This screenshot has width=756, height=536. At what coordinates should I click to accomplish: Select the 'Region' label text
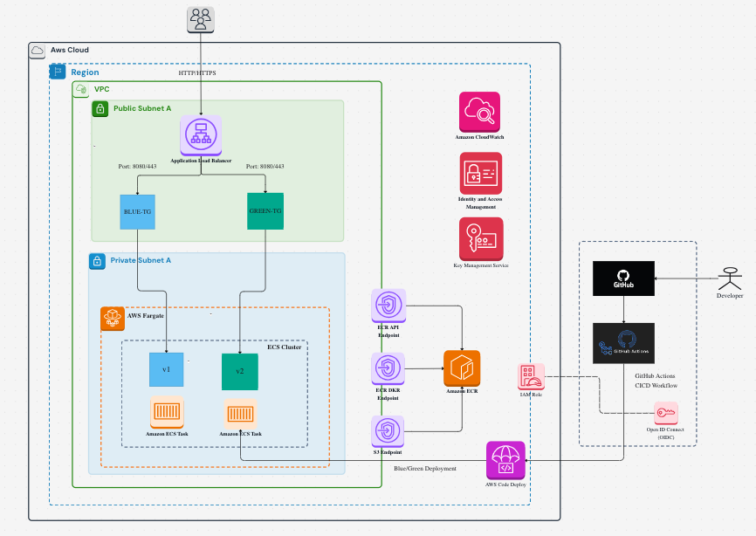pos(85,72)
